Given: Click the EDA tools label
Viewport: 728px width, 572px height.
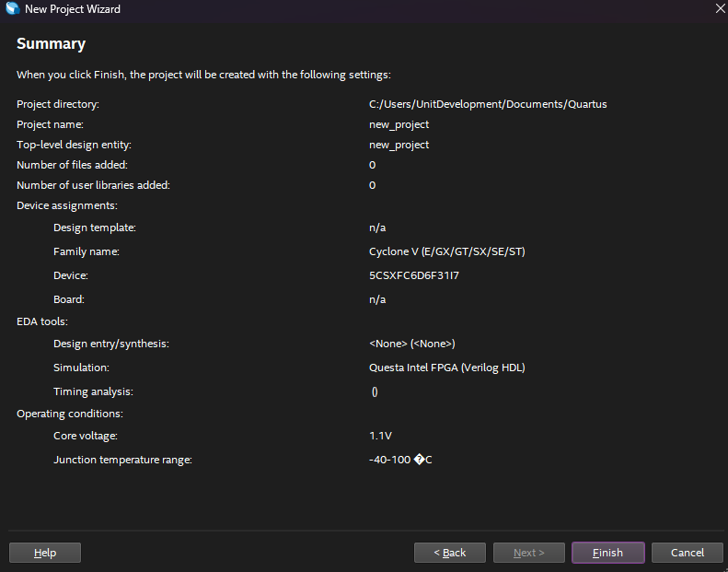Looking at the screenshot, I should click(42, 321).
